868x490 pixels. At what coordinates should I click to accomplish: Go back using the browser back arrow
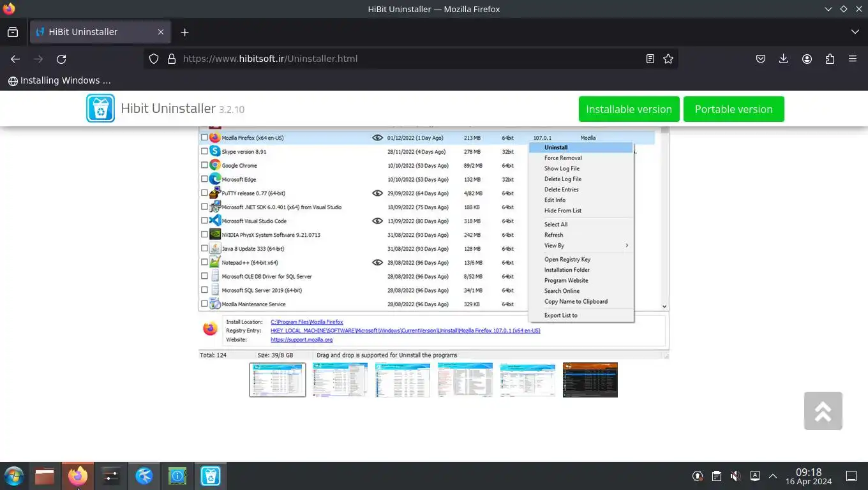[x=15, y=59]
